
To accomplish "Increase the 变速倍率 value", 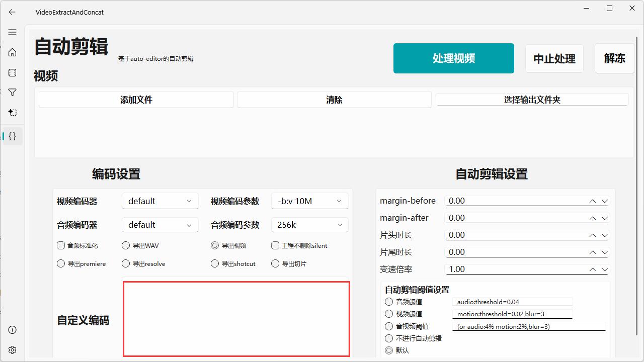I will (x=593, y=269).
